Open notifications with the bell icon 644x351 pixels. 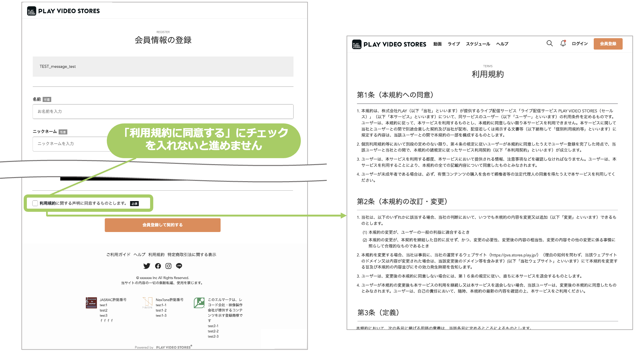(563, 44)
